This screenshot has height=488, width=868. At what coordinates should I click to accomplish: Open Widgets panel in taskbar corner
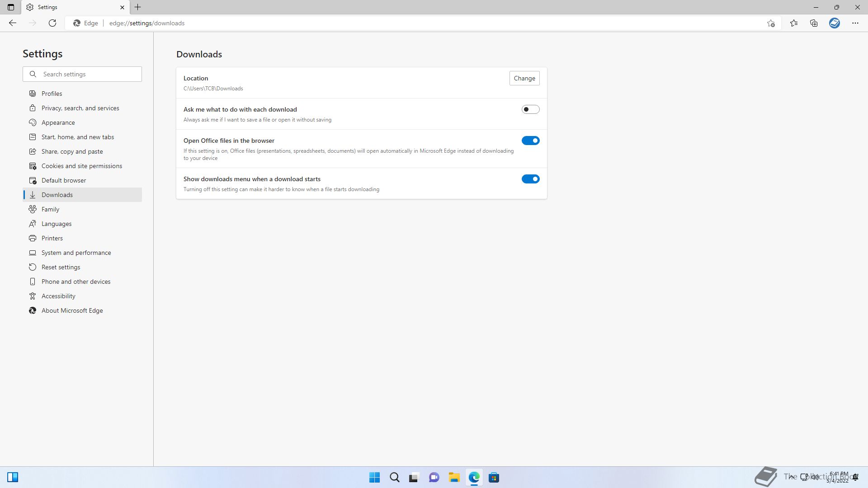click(13, 477)
